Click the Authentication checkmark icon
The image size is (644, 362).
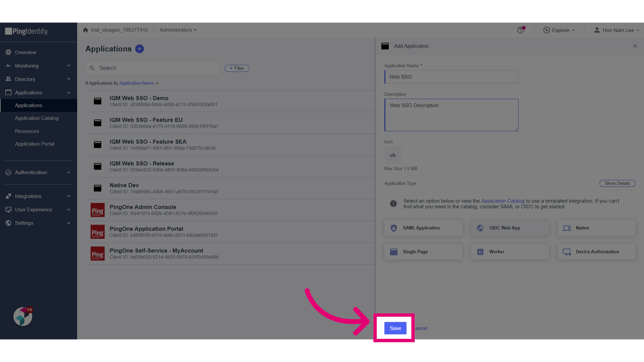click(8, 172)
